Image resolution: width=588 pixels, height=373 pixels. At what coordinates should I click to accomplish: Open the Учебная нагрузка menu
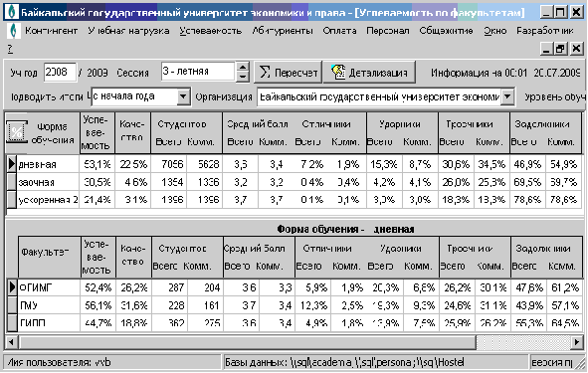click(x=128, y=31)
